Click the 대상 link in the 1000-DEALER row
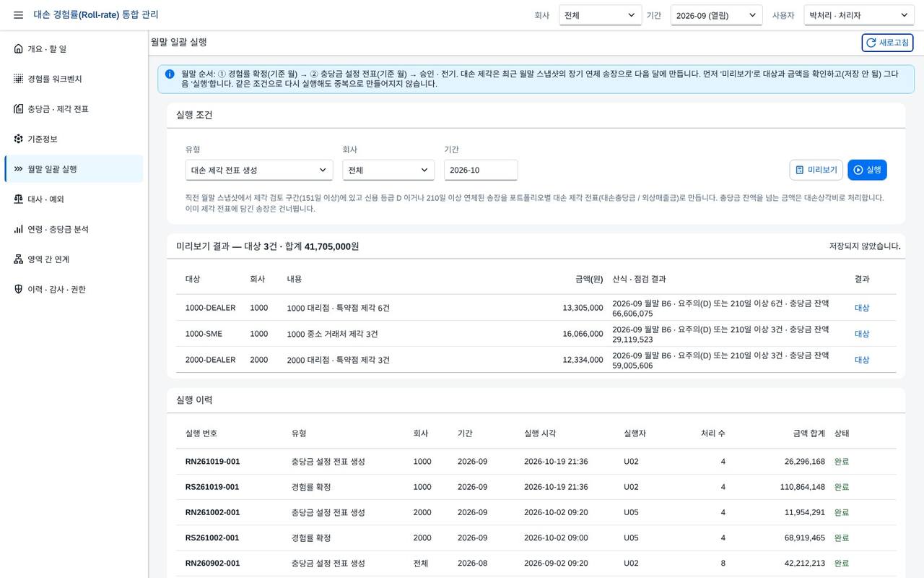The width and height of the screenshot is (924, 578). (862, 308)
